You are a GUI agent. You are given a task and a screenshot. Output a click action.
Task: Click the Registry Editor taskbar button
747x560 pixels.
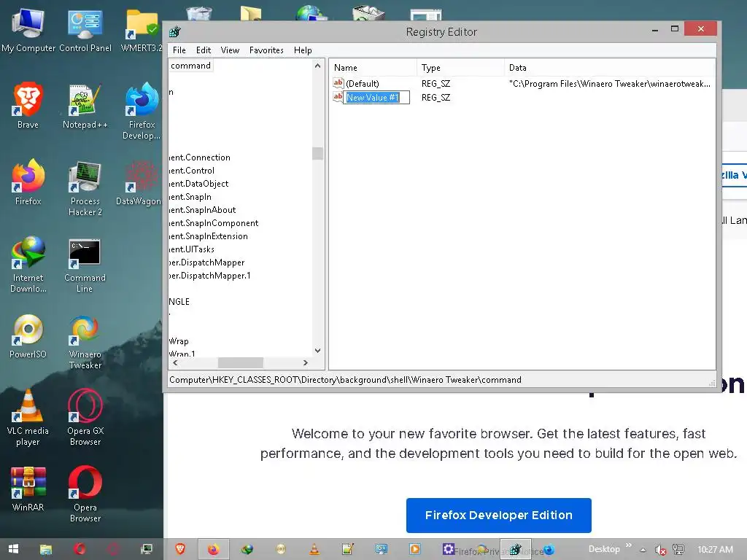point(516,549)
